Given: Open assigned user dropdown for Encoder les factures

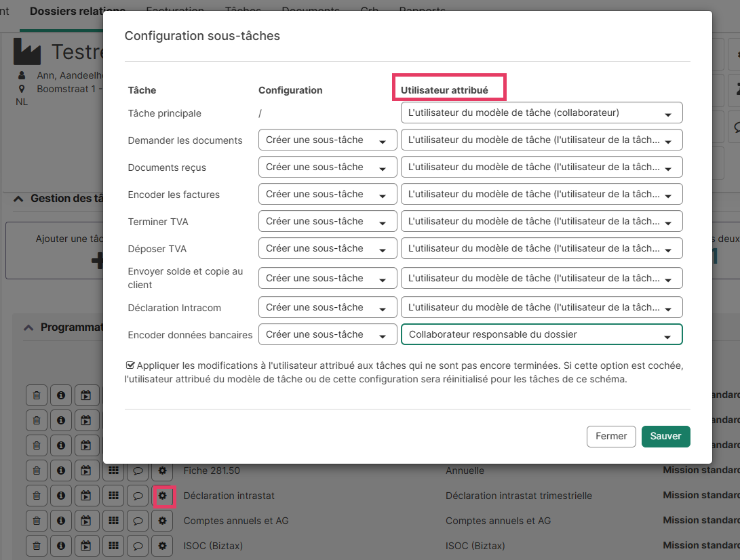Looking at the screenshot, I should pyautogui.click(x=542, y=194).
